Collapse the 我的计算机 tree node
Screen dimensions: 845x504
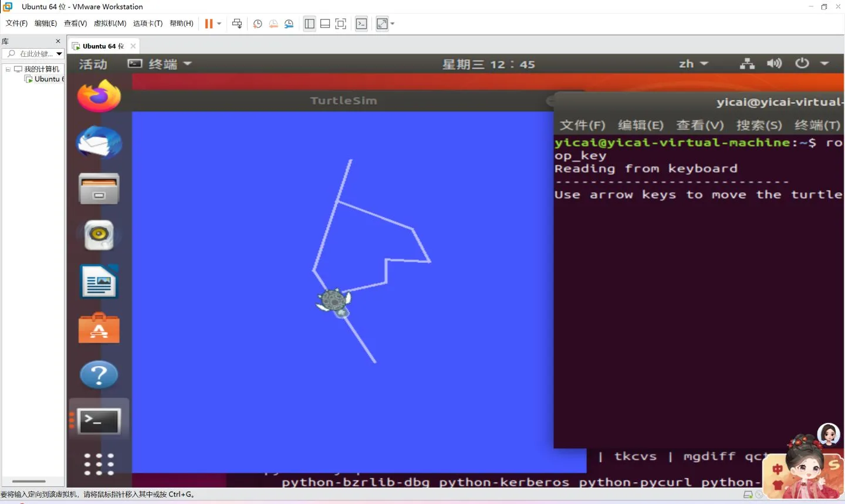[x=8, y=69]
